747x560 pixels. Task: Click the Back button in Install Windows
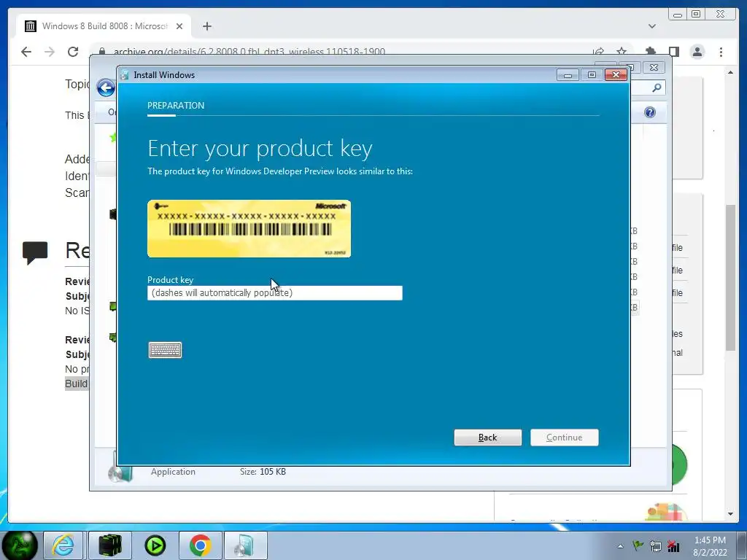(x=488, y=437)
